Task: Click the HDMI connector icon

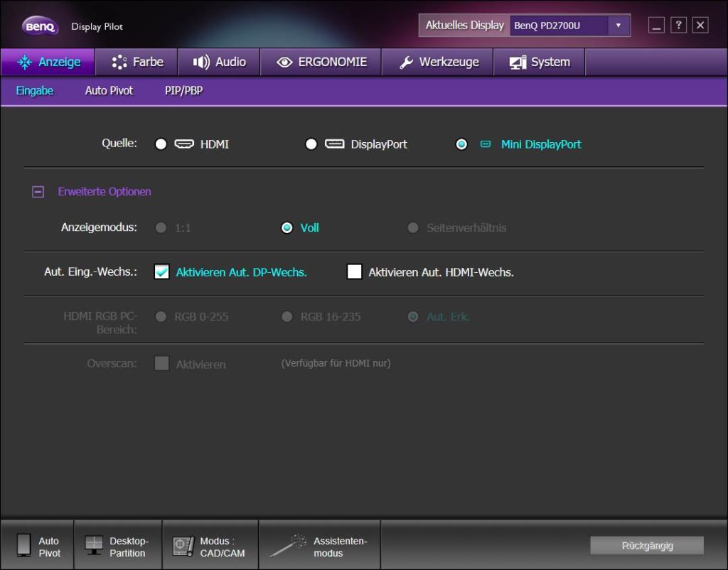Action: tap(184, 144)
